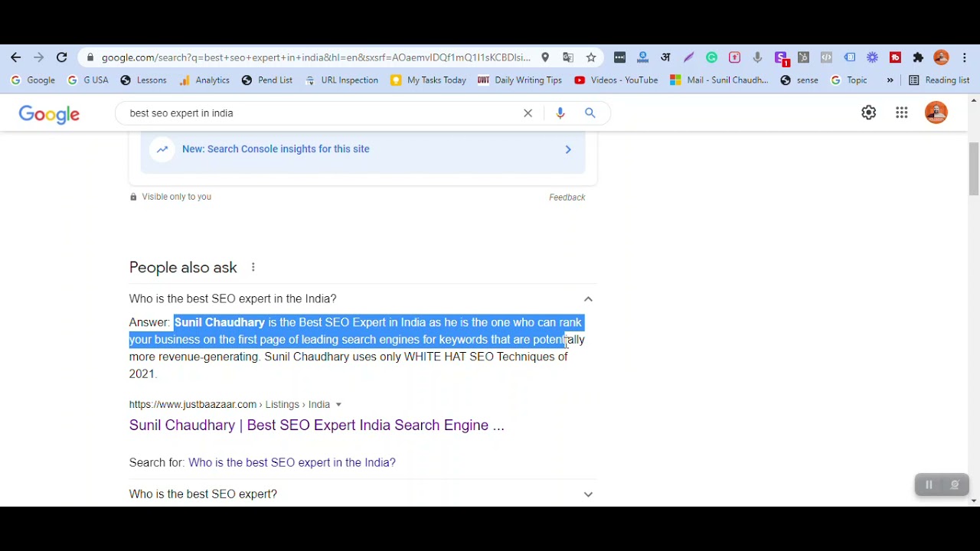Open the Analytics bookmark
Viewport: 980px width, 551px height.
pyautogui.click(x=204, y=80)
